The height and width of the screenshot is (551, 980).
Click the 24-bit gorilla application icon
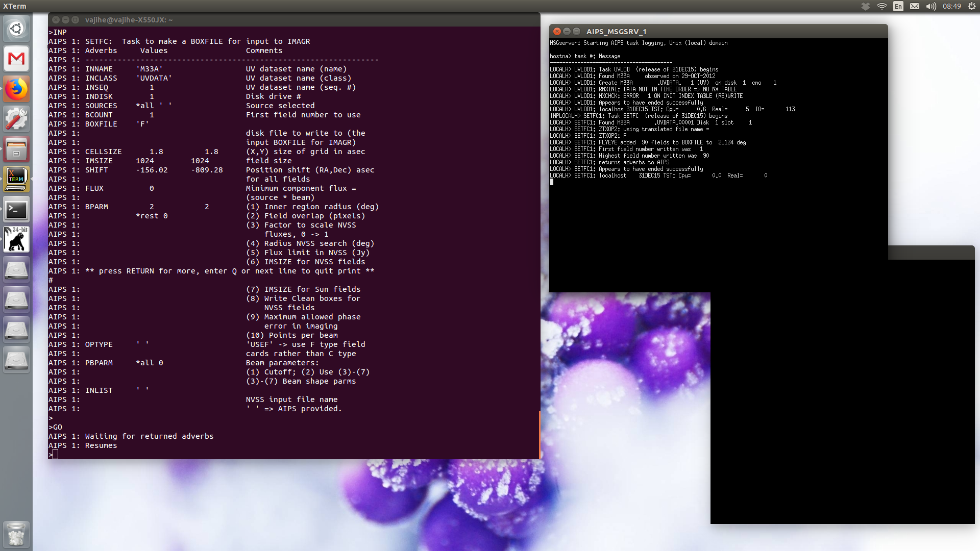coord(16,239)
